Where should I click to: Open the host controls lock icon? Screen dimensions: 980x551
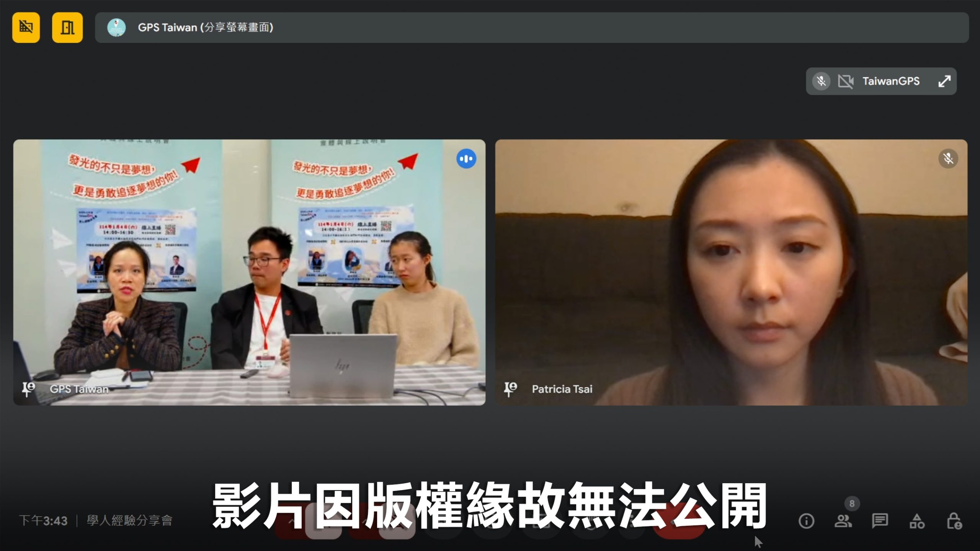tap(954, 521)
